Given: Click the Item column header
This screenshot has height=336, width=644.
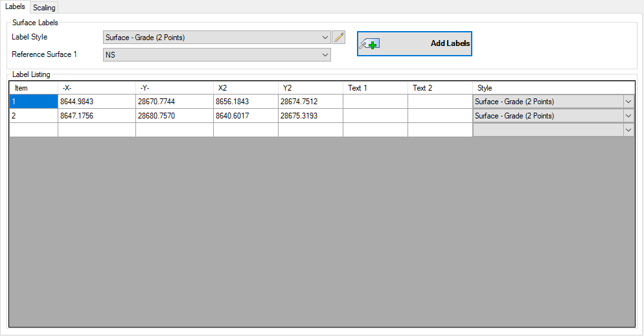Looking at the screenshot, I should click(34, 88).
